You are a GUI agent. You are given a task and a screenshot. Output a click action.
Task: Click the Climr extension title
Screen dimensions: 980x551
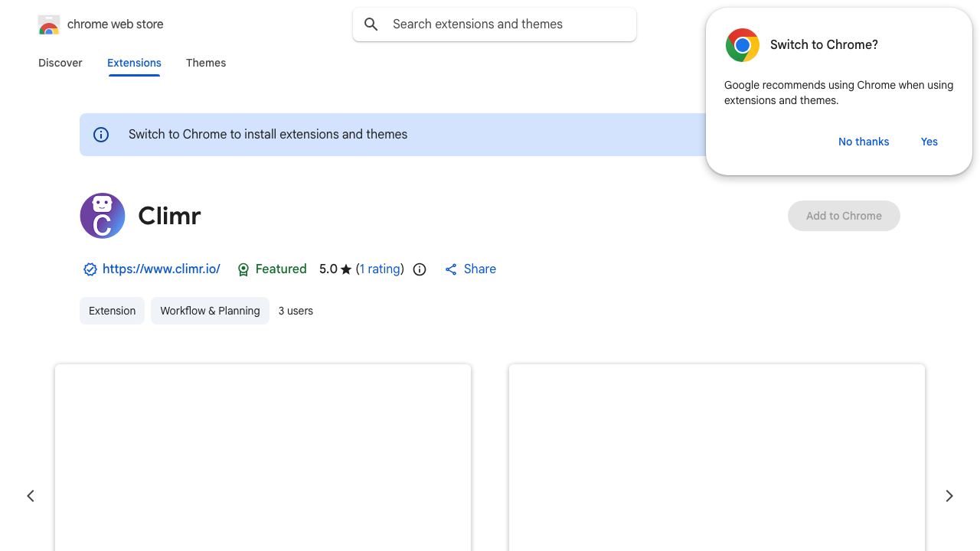(170, 216)
